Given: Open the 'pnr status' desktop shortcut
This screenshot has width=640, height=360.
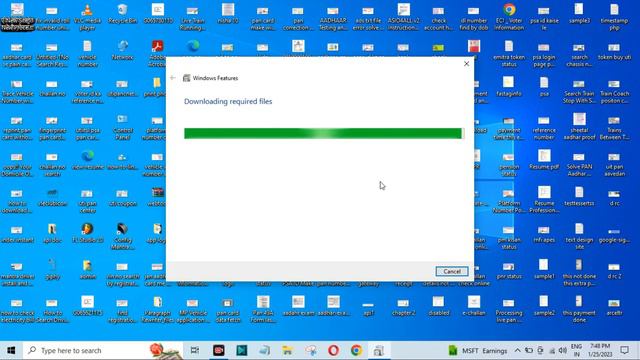Looking at the screenshot, I should (x=509, y=269).
